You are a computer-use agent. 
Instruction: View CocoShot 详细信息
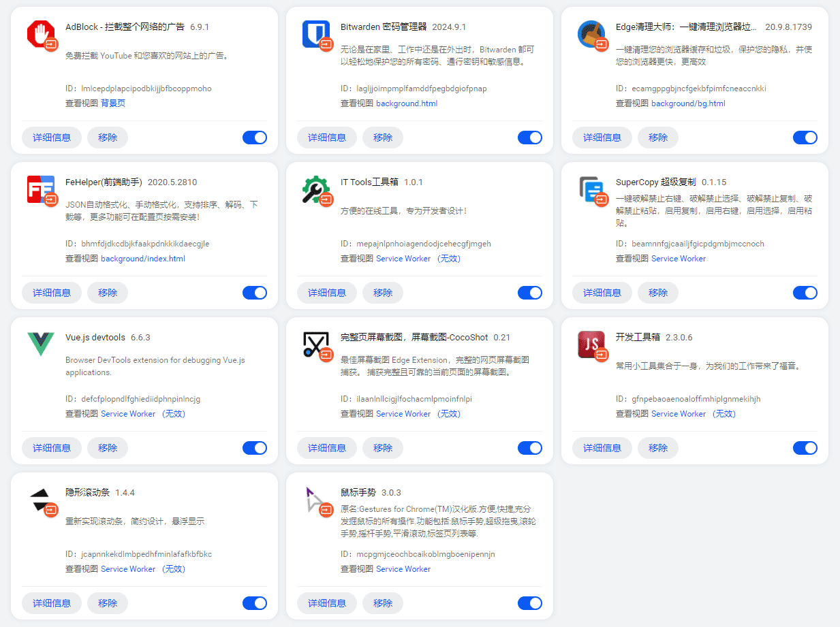click(x=327, y=448)
